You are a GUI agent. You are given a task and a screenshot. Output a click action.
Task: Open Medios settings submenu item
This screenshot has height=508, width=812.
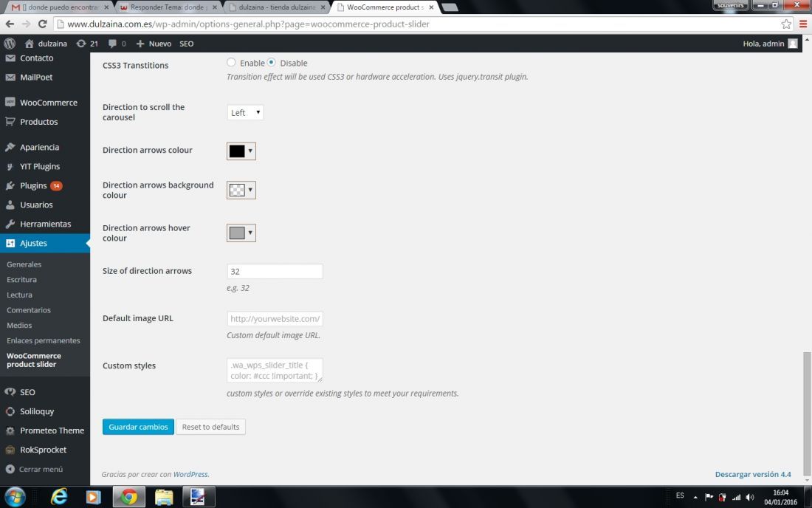tap(19, 325)
